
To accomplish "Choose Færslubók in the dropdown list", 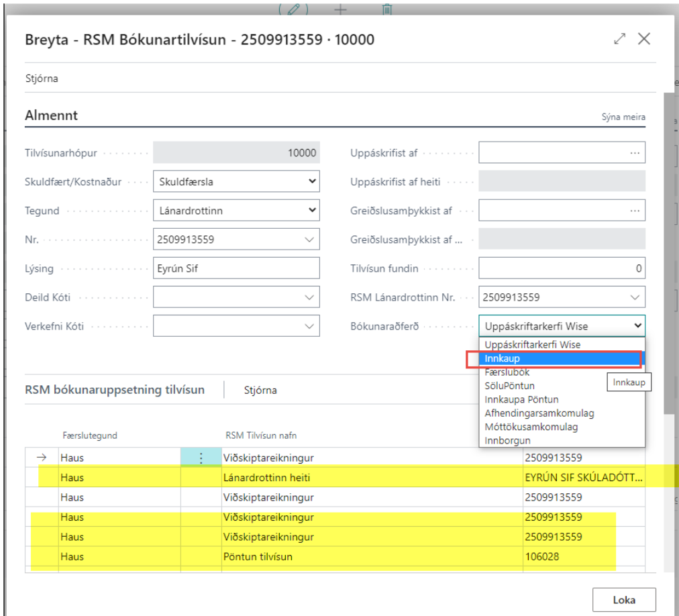I will click(x=507, y=372).
